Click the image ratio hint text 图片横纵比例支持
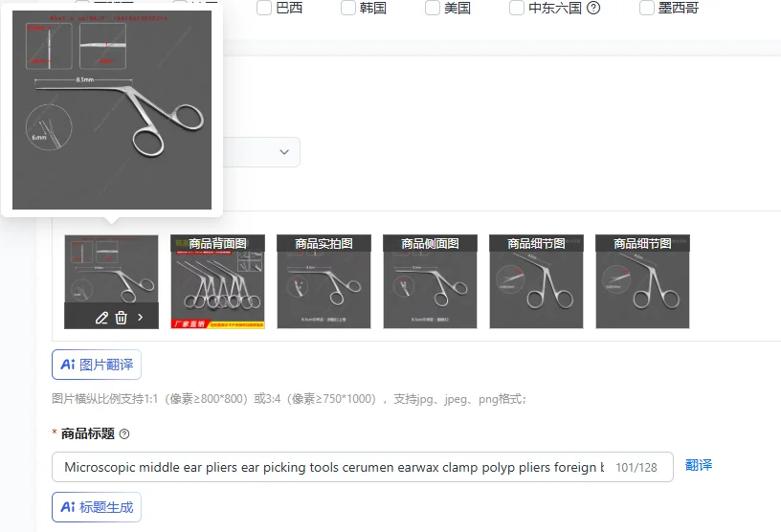The image size is (781, 532). pyautogui.click(x=288, y=399)
